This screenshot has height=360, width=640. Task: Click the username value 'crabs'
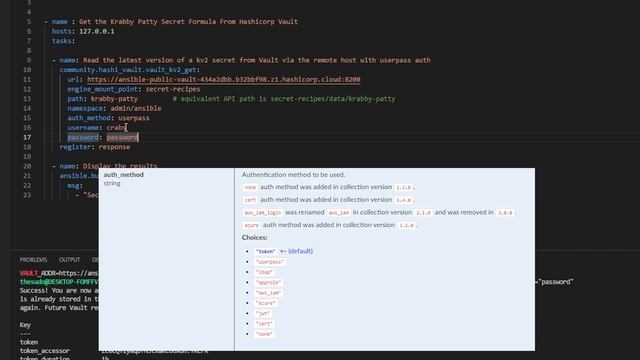[116, 128]
